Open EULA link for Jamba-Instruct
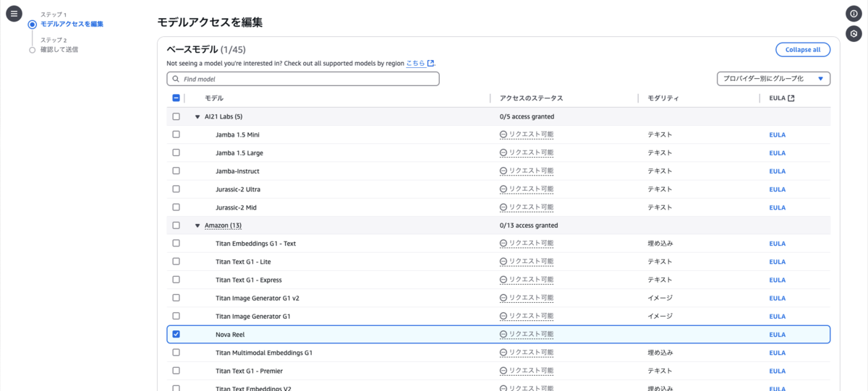 777,171
